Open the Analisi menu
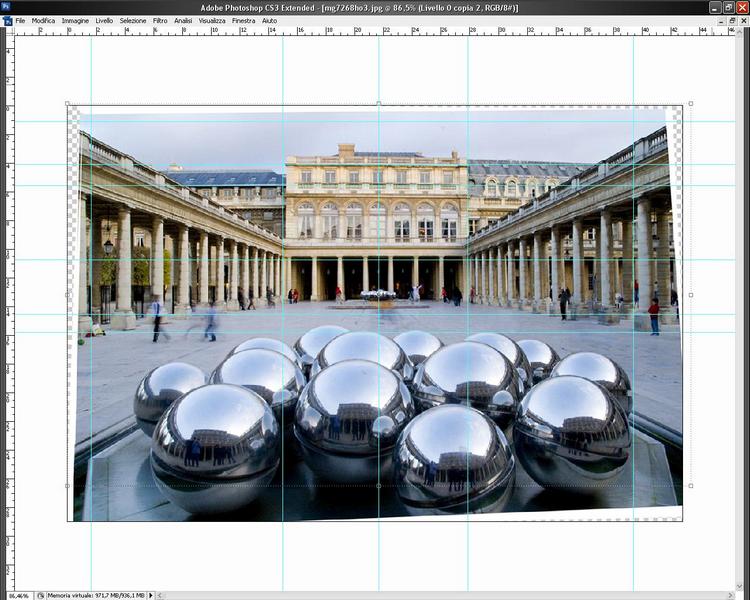 tap(183, 20)
